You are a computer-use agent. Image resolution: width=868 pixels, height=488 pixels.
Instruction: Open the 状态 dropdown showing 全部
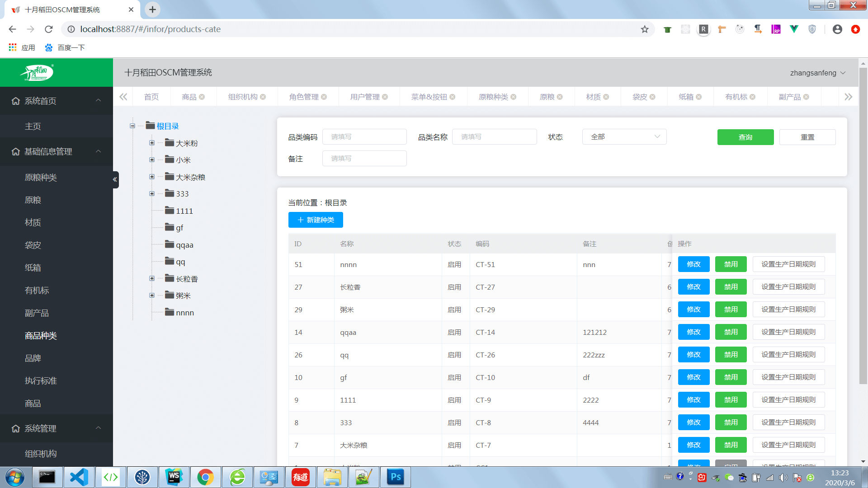coord(624,137)
